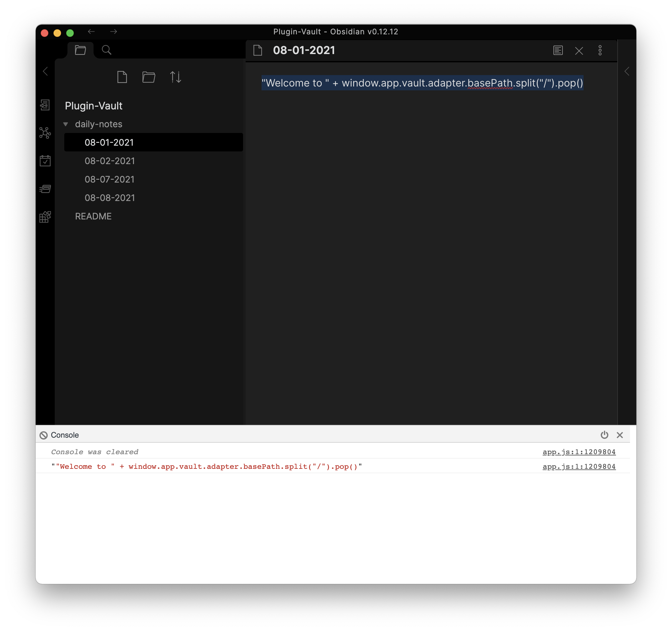
Task: Open the note's more options menu
Action: pyautogui.click(x=600, y=50)
